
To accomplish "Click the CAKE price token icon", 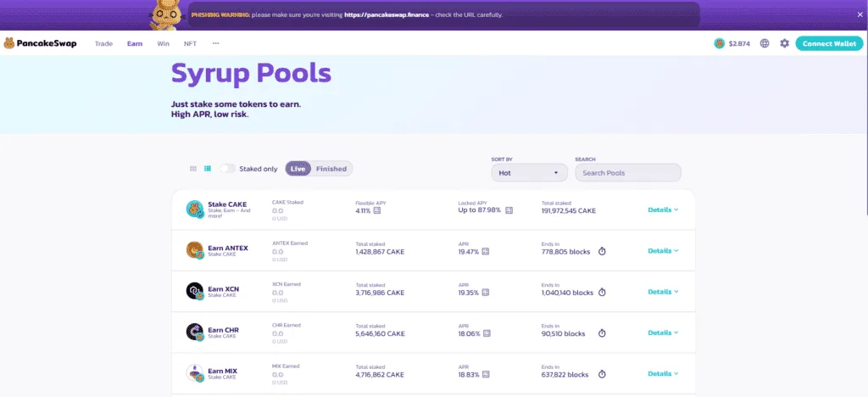I will (x=720, y=43).
